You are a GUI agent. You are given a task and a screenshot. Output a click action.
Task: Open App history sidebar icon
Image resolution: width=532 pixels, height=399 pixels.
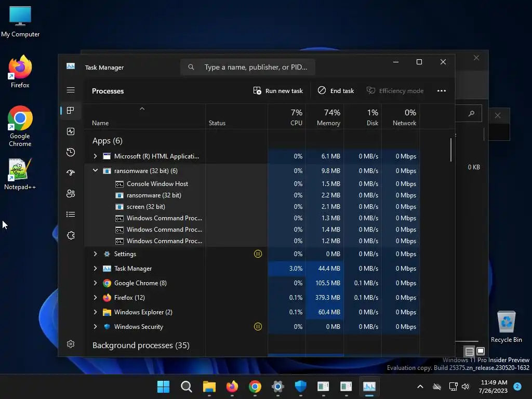click(x=71, y=152)
